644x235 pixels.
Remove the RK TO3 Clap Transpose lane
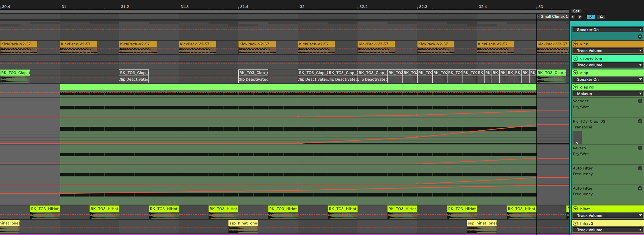pos(640,121)
